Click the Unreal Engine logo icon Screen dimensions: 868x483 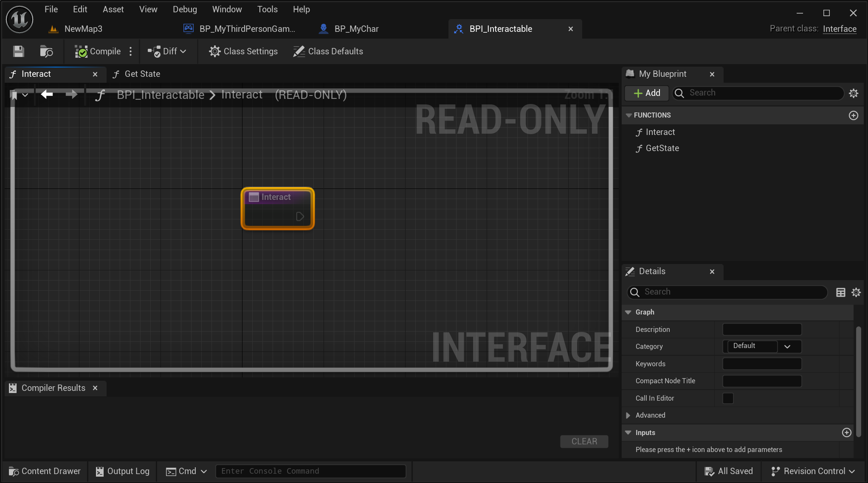[x=20, y=20]
